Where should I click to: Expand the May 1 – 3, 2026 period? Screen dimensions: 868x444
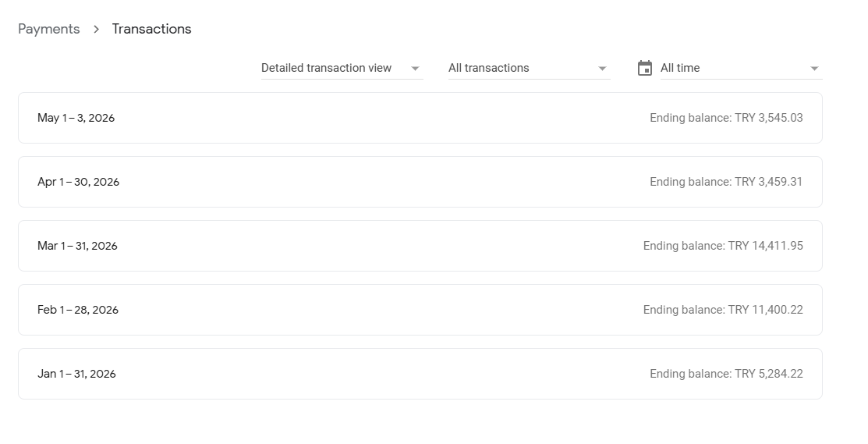420,118
